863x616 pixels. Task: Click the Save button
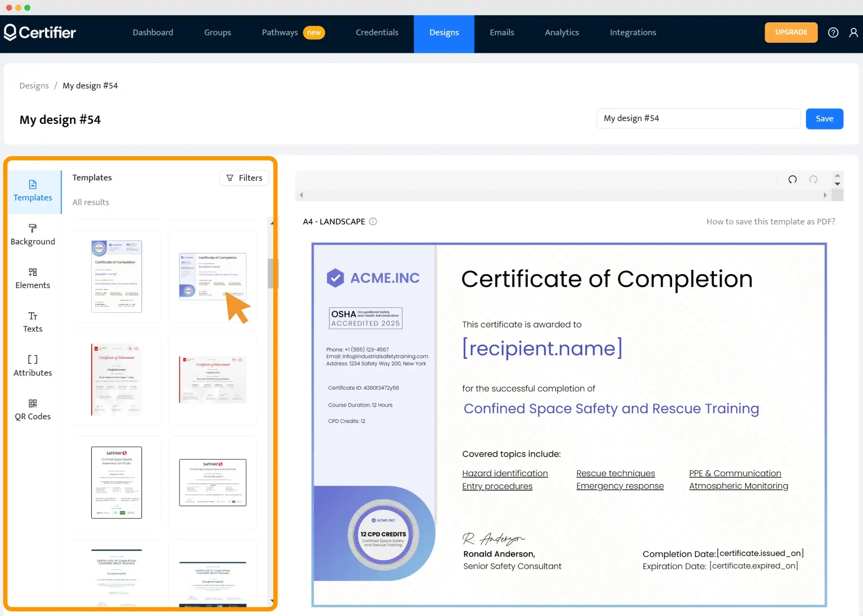[824, 119]
